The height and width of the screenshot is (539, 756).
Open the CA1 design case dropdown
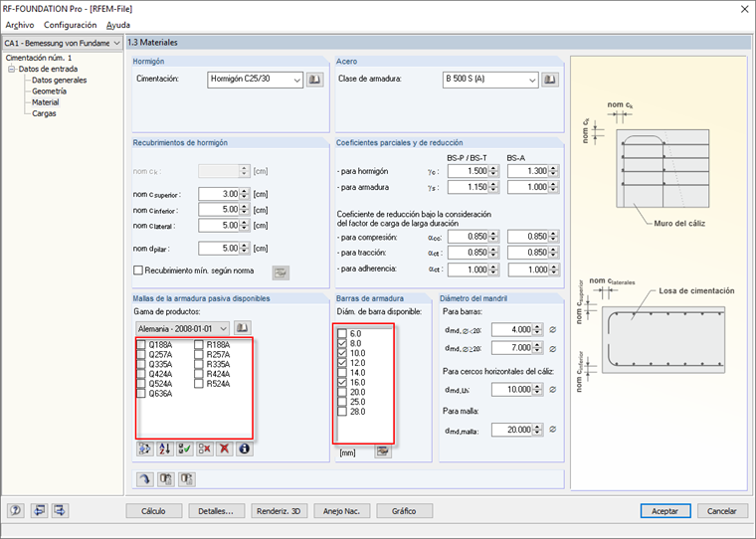coord(116,44)
